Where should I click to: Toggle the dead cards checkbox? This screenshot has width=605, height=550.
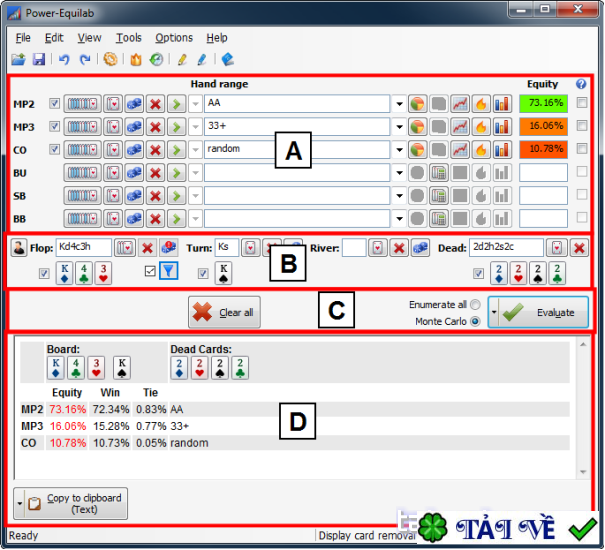pyautogui.click(x=478, y=273)
